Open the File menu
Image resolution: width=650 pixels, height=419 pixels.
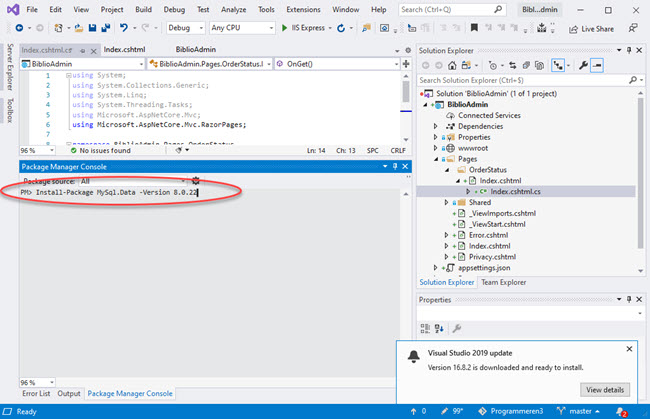tap(32, 9)
